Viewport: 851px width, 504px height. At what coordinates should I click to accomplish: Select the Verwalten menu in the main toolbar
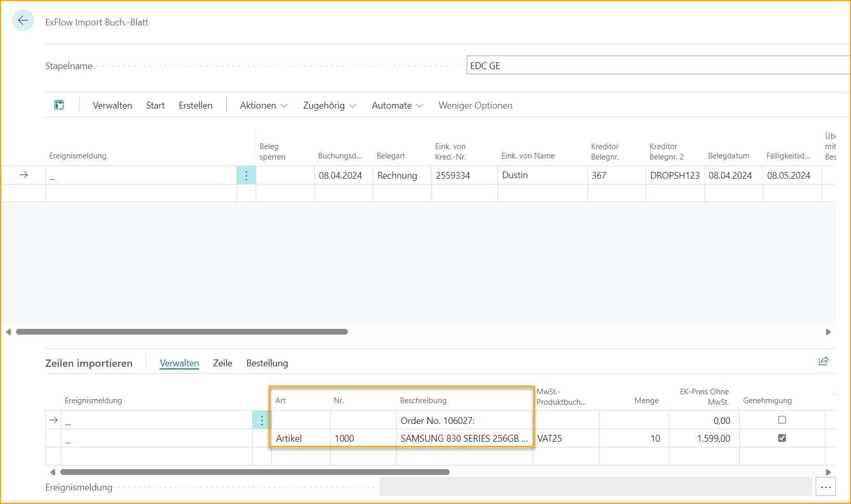click(112, 105)
